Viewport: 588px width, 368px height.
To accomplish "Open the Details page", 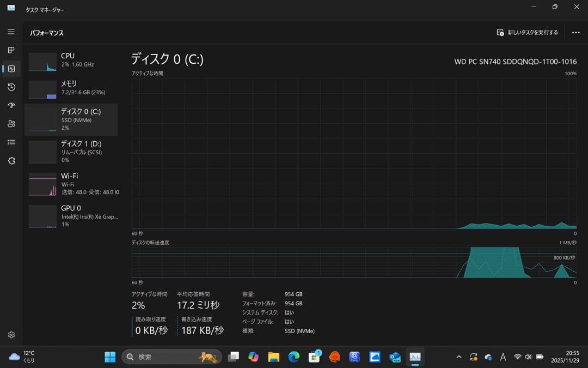I will click(11, 142).
